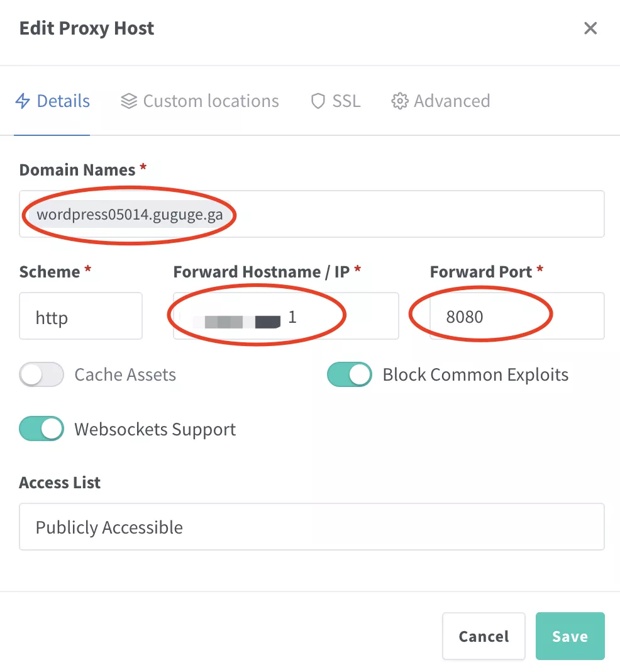Cancel editing the proxy host
Screen dimensions: 620x672
(483, 636)
